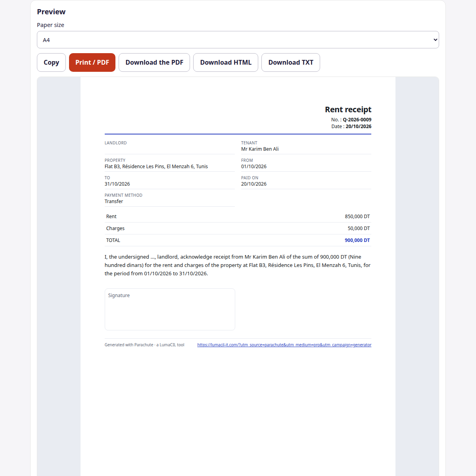Click the TOTAL amount 900,000 DT
This screenshot has height=476, width=476.
tap(357, 240)
